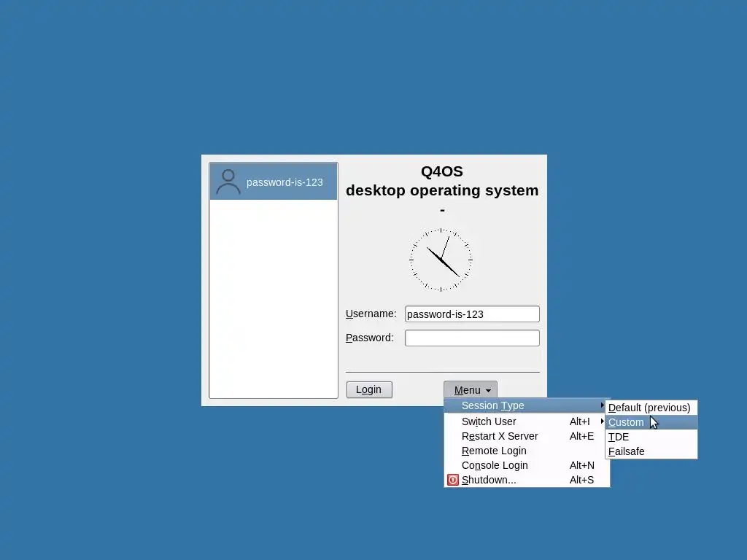The image size is (747, 560).
Task: Click the user avatar icon
Action: [228, 182]
